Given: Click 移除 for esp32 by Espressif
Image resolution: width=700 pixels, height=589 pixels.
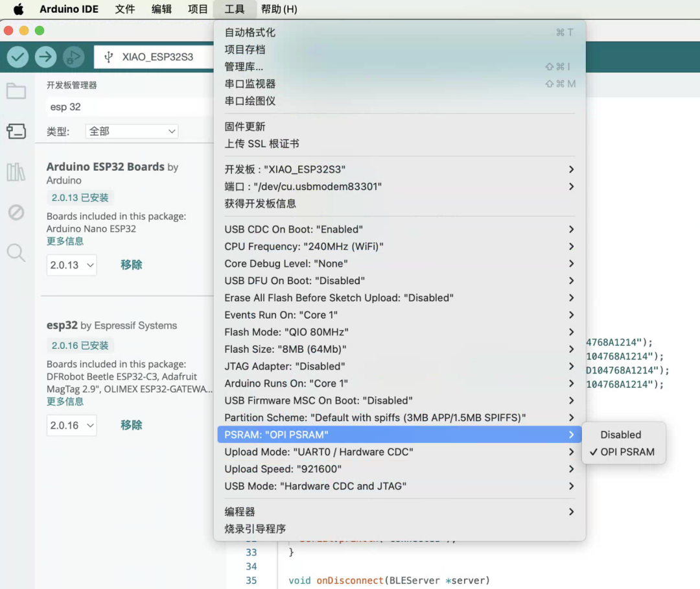Looking at the screenshot, I should (x=131, y=425).
